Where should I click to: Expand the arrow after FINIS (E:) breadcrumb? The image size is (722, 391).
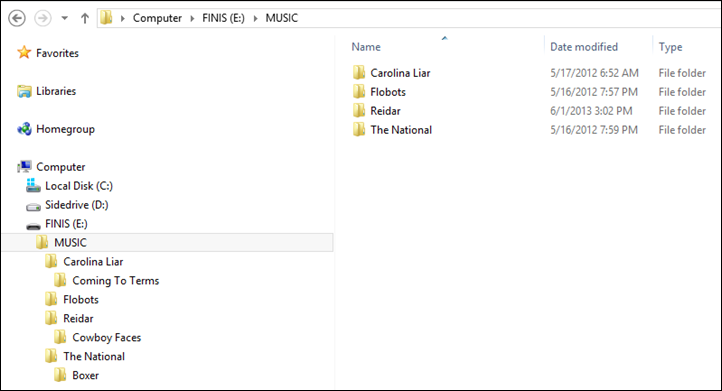255,18
